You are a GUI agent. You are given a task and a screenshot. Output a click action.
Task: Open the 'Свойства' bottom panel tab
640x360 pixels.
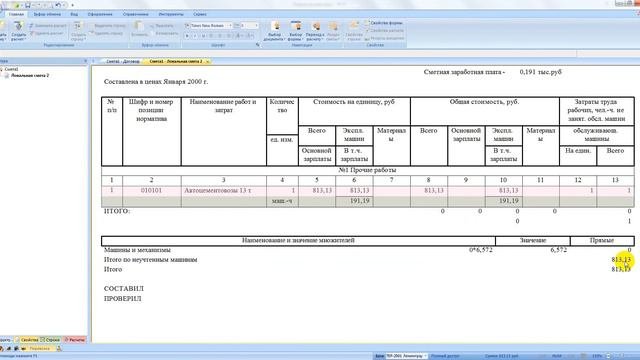pos(27,340)
